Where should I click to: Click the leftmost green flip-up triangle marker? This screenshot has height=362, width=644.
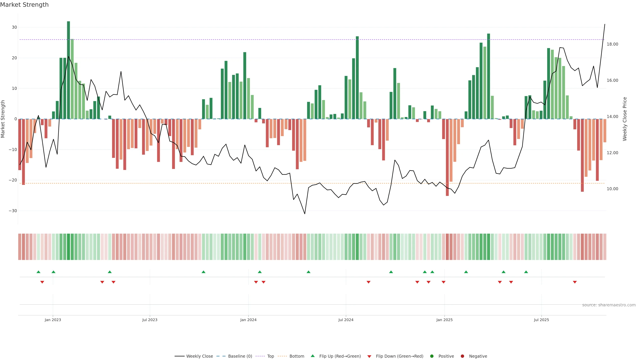tap(38, 272)
